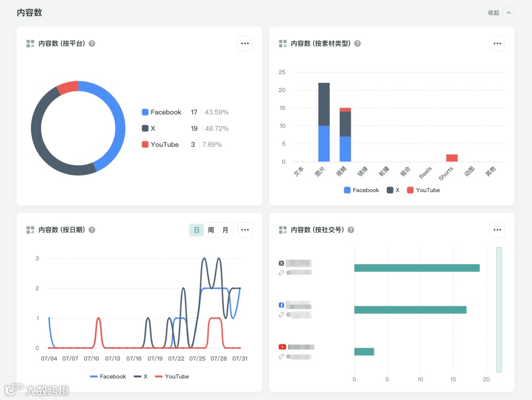532x400 pixels.
Task: Click the 轮播 axis label
Action: [x=384, y=171]
